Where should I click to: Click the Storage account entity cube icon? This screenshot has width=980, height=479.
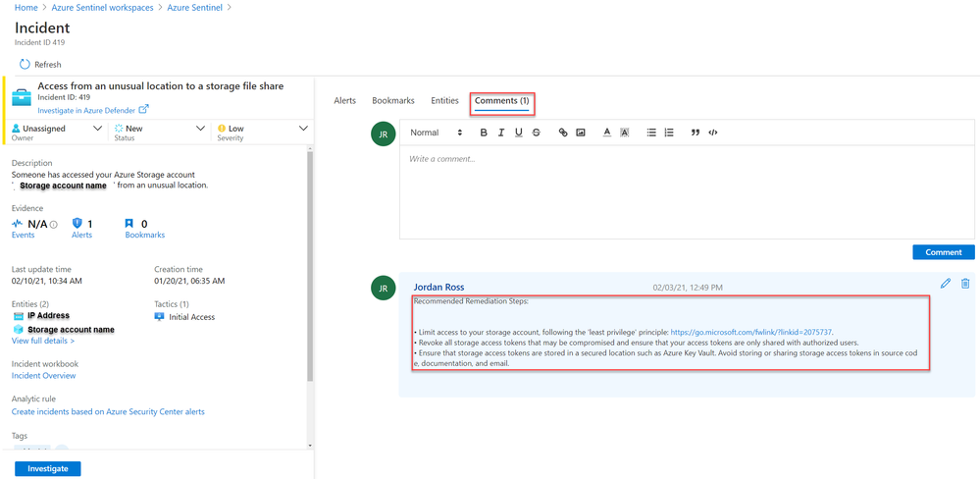(18, 329)
